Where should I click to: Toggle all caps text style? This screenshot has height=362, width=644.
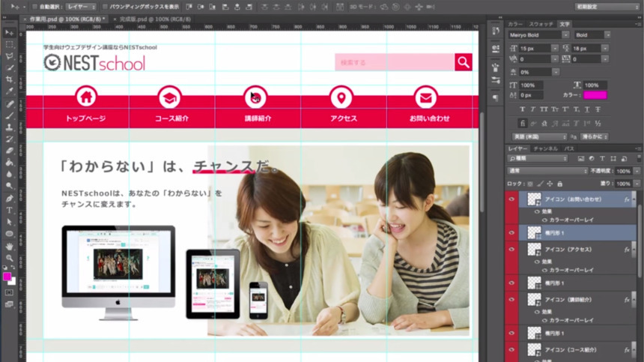coord(544,109)
